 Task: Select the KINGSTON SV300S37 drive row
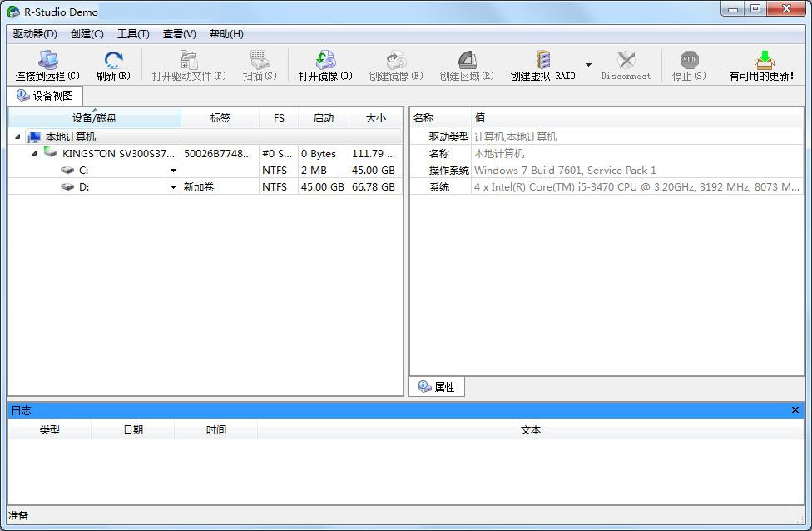[x=205, y=153]
